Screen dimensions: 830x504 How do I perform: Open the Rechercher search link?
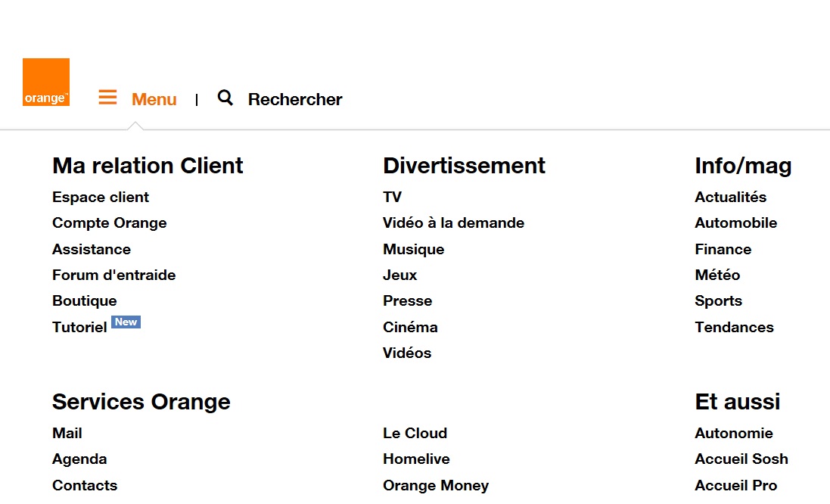[x=295, y=99]
